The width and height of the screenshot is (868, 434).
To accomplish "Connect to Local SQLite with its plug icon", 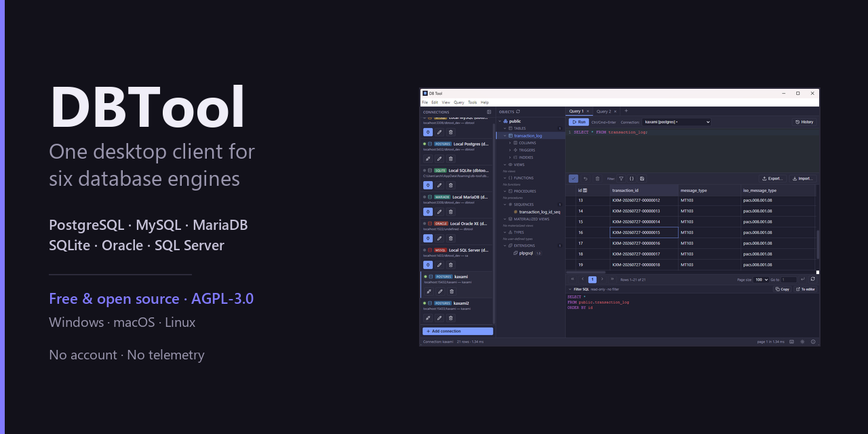I will point(428,185).
